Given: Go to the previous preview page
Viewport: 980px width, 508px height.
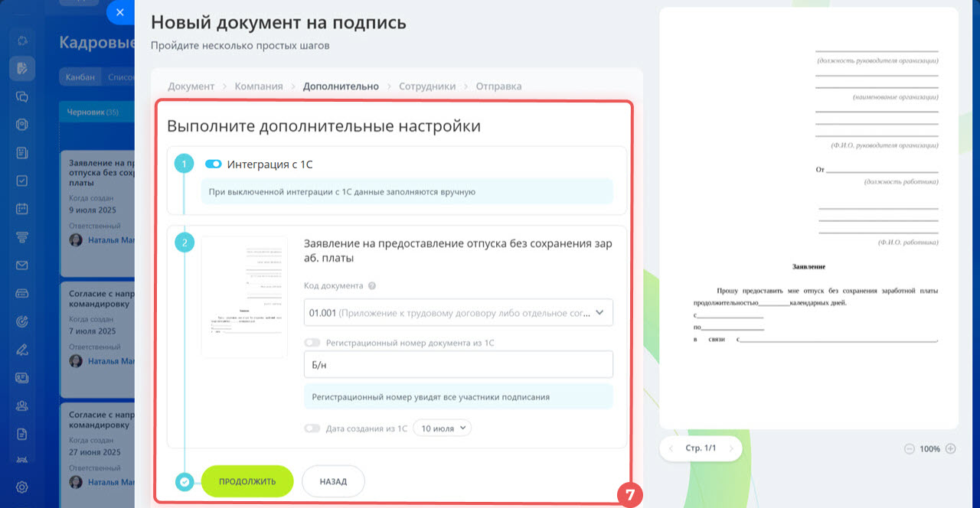Looking at the screenshot, I should coord(671,448).
